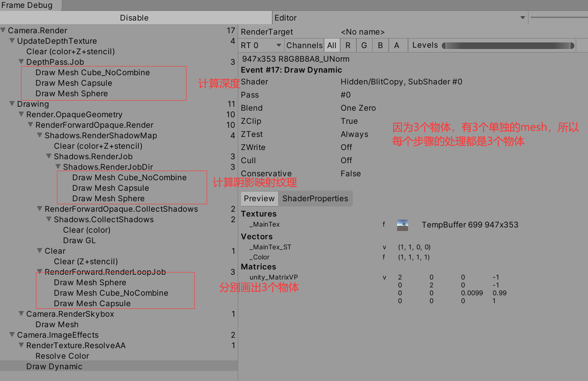Collapse the RenderForwardOpaque.Render node
This screenshot has width=588, height=381.
(31, 125)
